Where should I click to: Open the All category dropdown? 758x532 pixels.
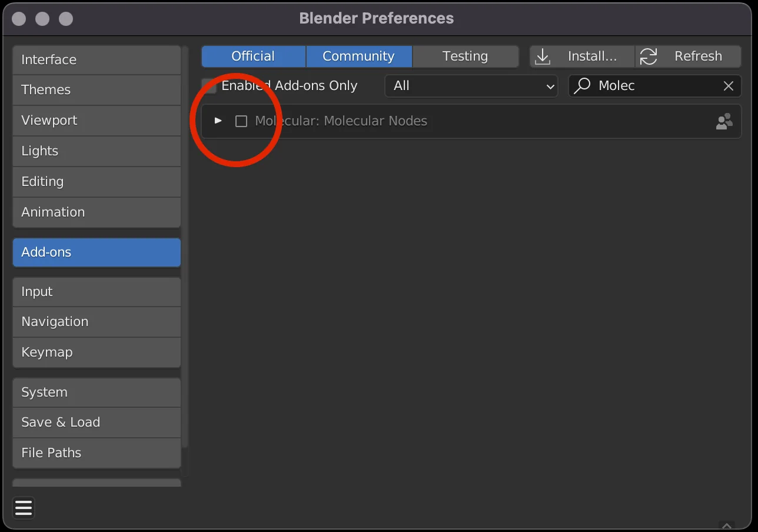click(471, 86)
